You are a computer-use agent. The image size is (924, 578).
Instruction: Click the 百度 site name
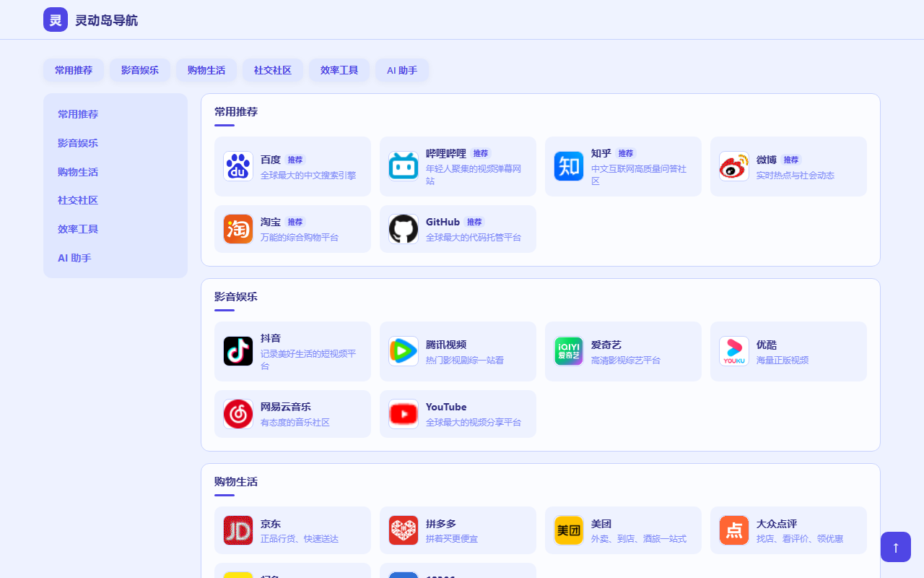[x=271, y=160]
